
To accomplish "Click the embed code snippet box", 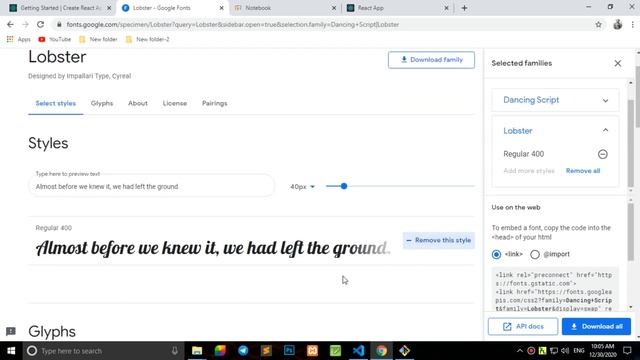I will [555, 290].
